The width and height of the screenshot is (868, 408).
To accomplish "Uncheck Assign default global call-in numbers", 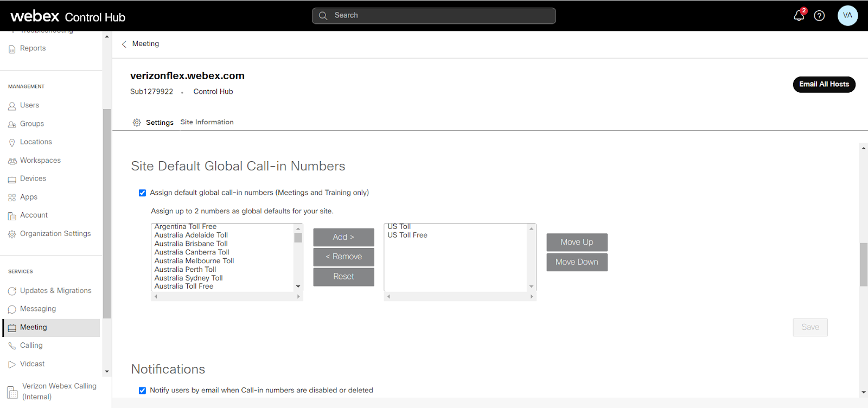I will tap(142, 193).
